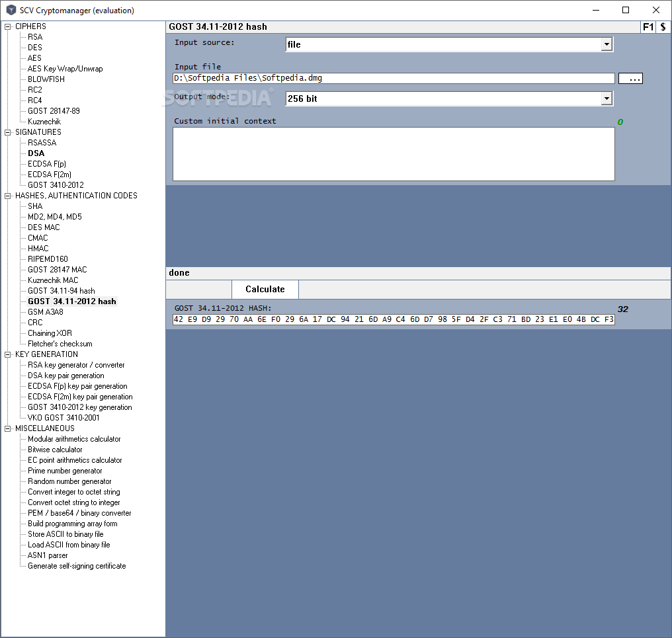The image size is (672, 638).
Task: Select DSA signature item
Action: (36, 153)
